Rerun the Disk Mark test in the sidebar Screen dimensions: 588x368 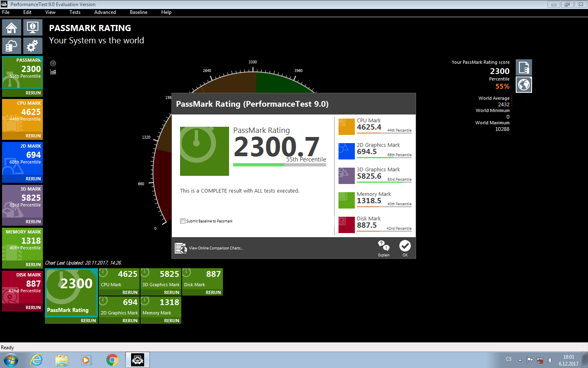point(33,307)
